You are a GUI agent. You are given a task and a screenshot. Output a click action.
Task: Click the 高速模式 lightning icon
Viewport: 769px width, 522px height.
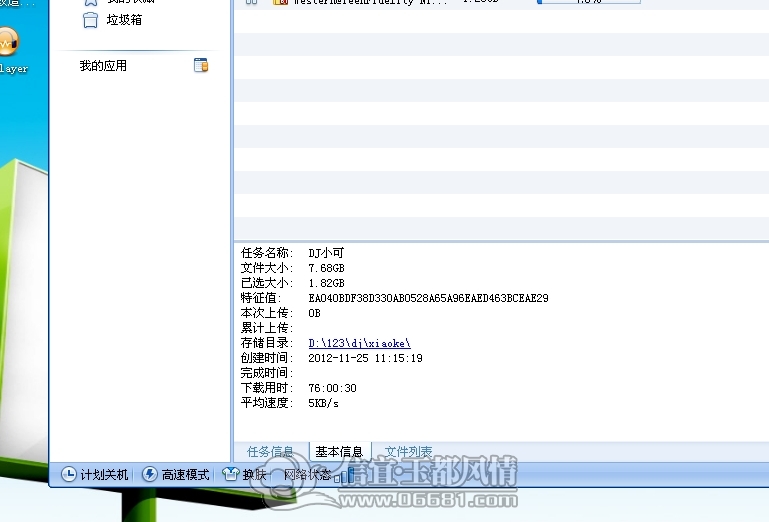click(150, 474)
